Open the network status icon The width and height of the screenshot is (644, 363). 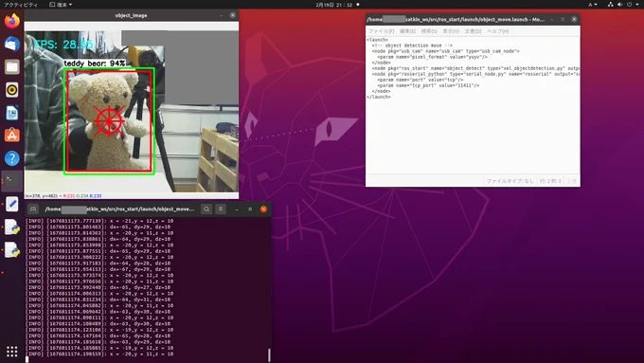coord(610,5)
